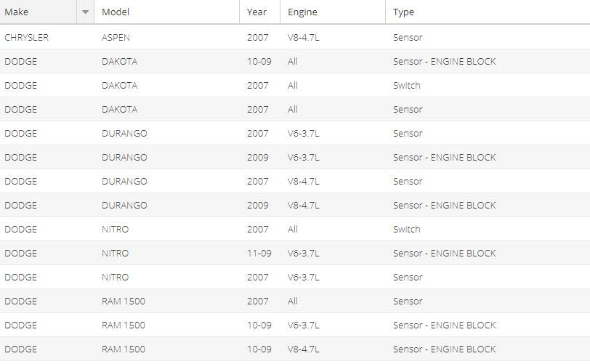Select the DURANGO 2007 V6-3.7L row
The width and height of the screenshot is (590, 364).
[295, 133]
